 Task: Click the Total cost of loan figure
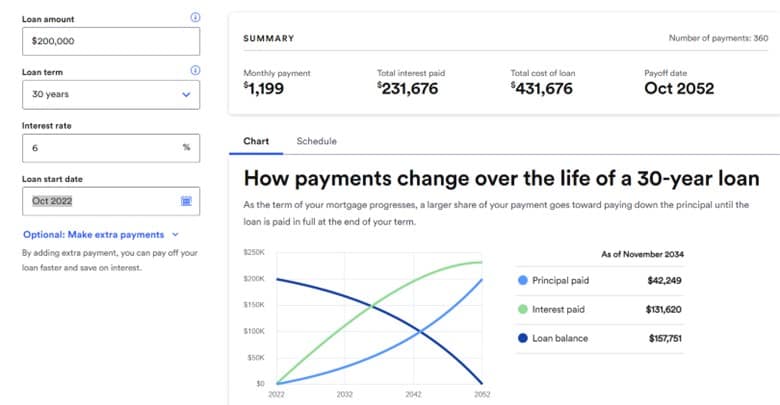541,88
